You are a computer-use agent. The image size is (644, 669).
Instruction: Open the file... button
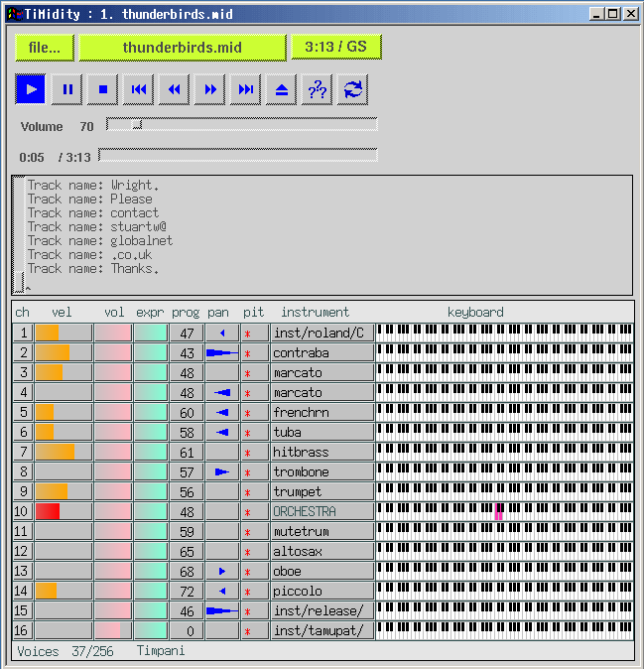pos(45,47)
